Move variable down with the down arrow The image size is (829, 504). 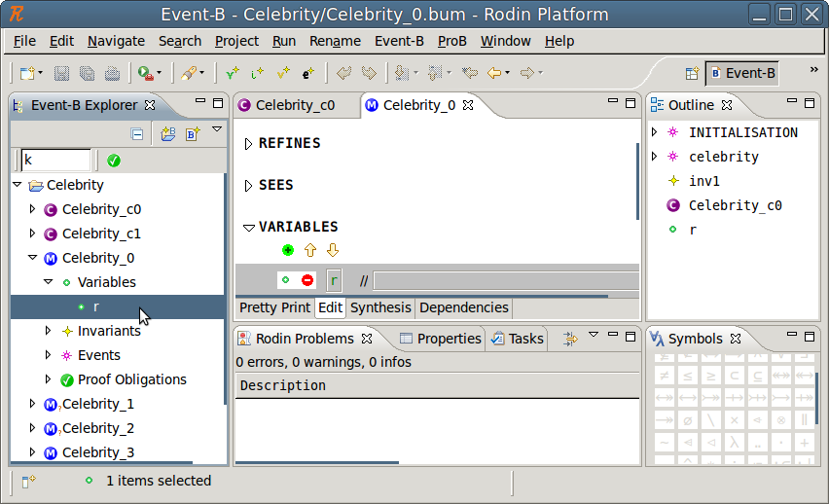[x=332, y=251]
